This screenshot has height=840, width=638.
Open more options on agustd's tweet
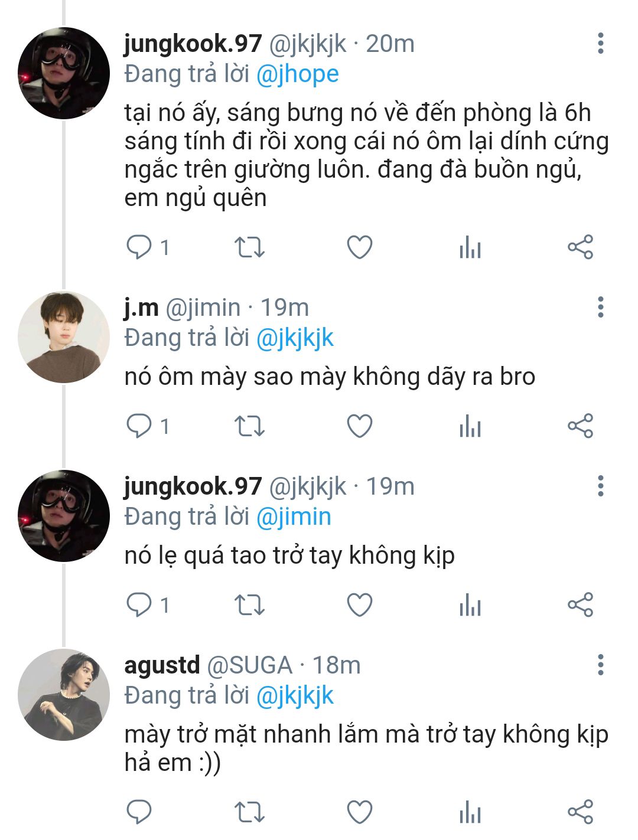tap(601, 665)
